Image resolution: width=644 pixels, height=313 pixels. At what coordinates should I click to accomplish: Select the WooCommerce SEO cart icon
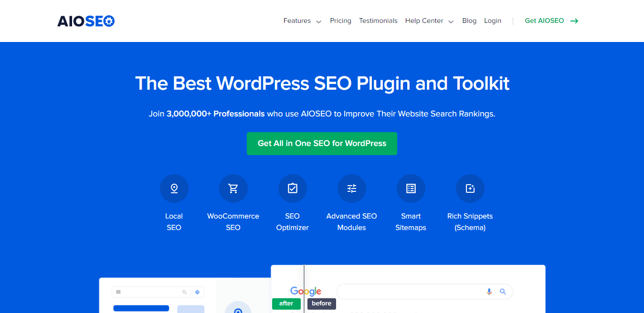[233, 188]
